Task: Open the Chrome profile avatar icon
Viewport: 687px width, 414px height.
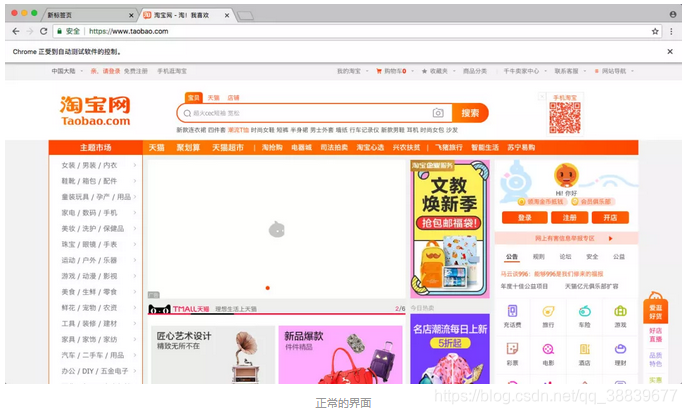Action: [x=673, y=14]
